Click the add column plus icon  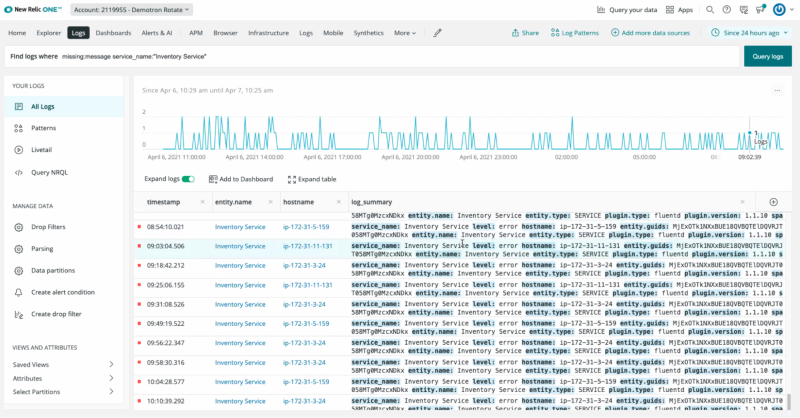coord(773,202)
